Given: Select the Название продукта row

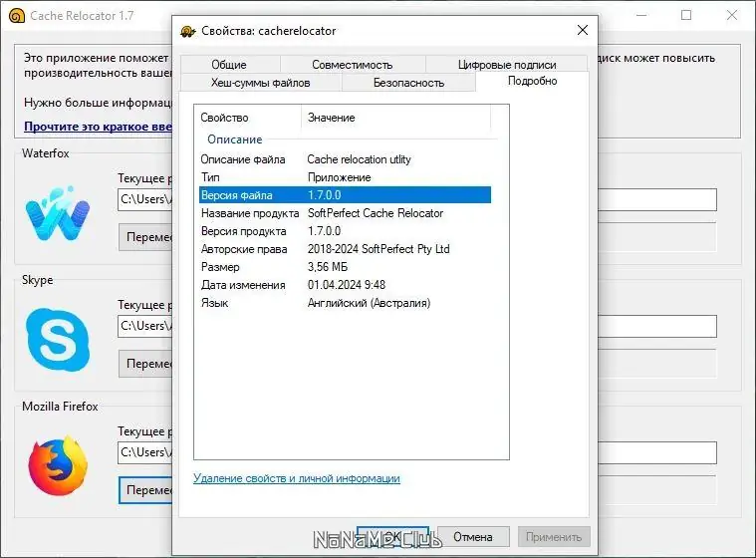Looking at the screenshot, I should (x=346, y=212).
